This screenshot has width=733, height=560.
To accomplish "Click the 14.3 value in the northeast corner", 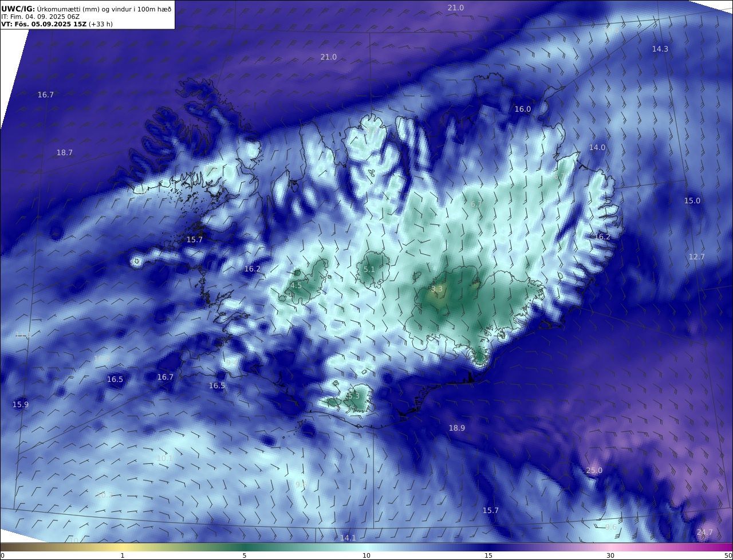I will pyautogui.click(x=660, y=49).
